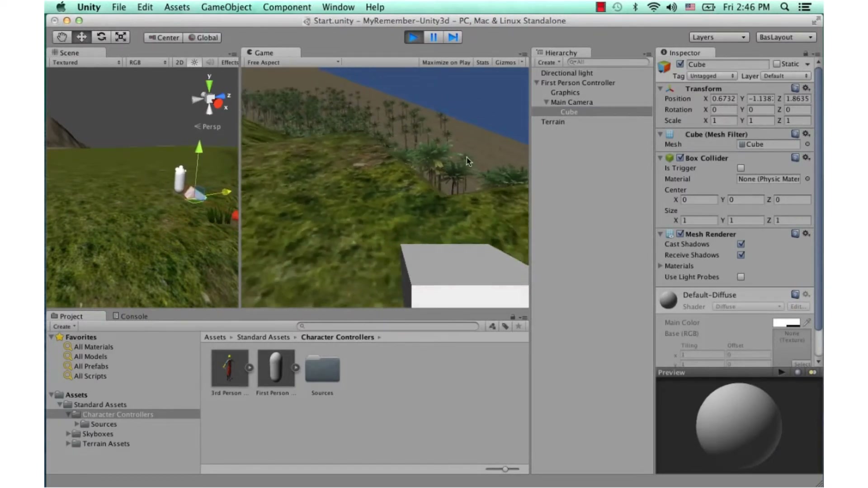Pick mesh using the object selector circle
This screenshot has width=868, height=488.
tap(807, 144)
